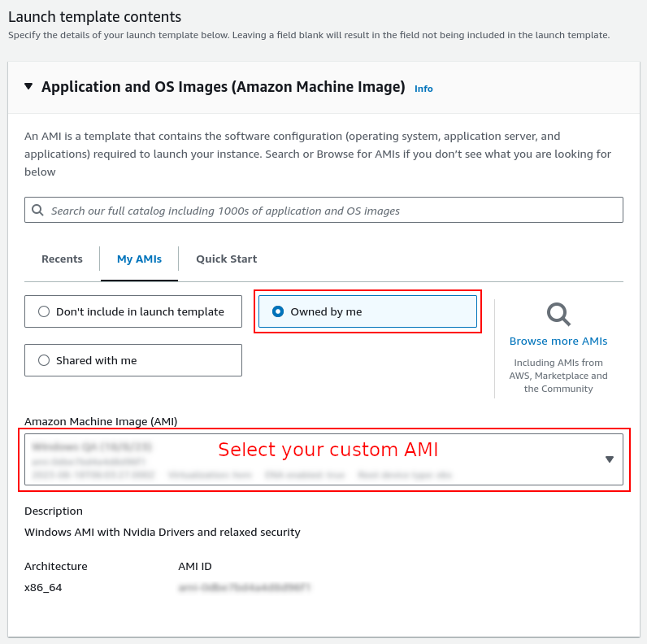Click the magnifier icon above Browse more AMIs
The height and width of the screenshot is (644, 647).
[558, 315]
